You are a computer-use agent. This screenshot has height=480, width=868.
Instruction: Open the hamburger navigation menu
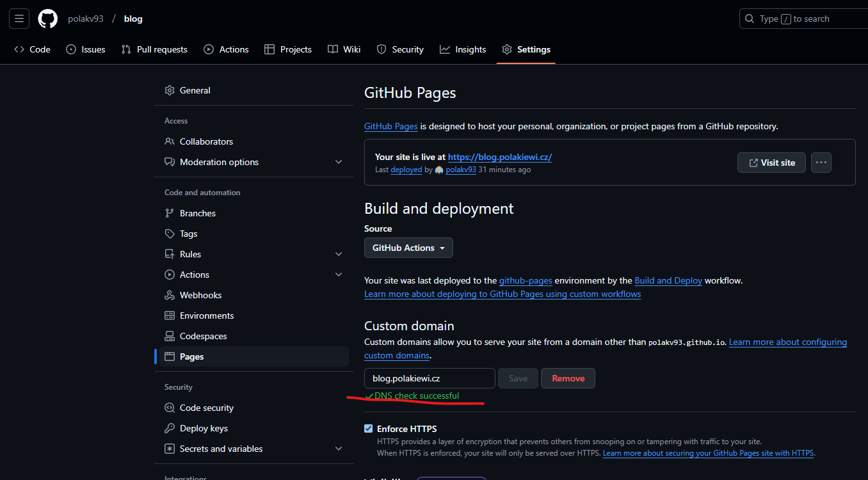pos(19,19)
